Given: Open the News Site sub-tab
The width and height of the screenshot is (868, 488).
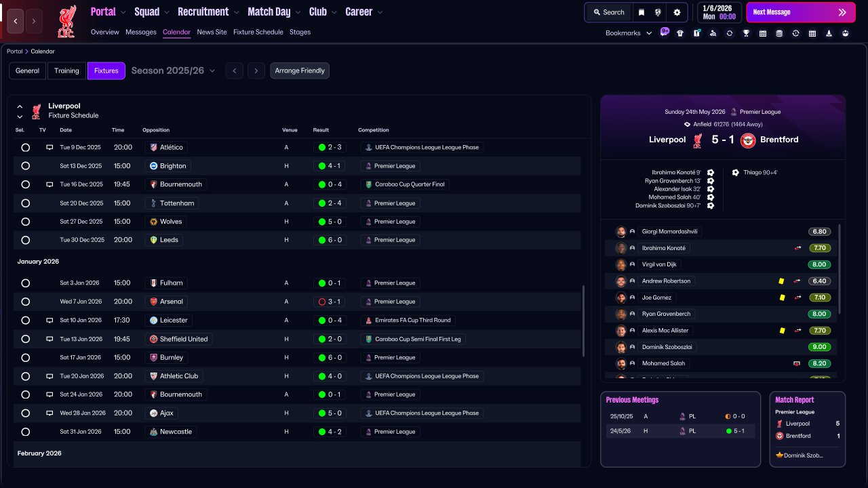Looking at the screenshot, I should (x=212, y=32).
